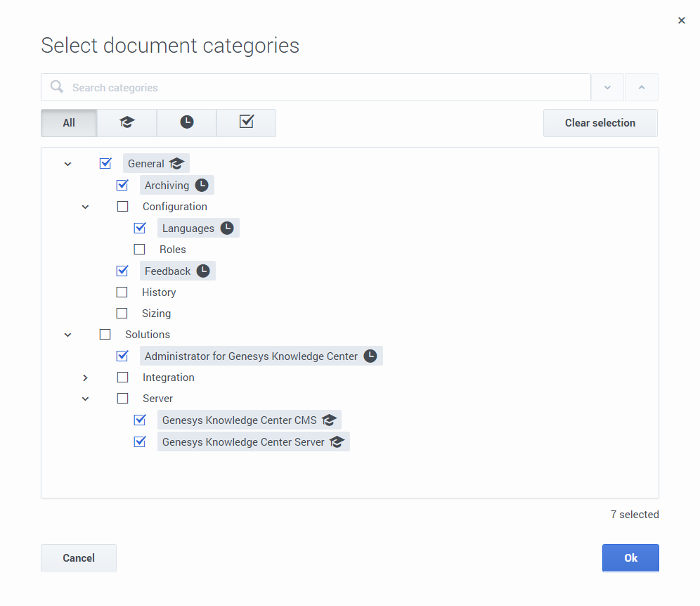Click the graduation cap filter tab

(x=127, y=122)
